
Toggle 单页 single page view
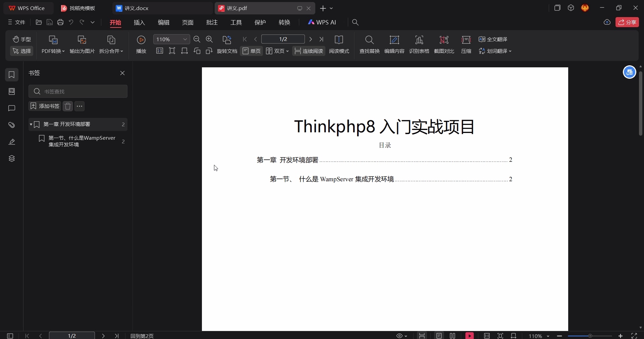click(252, 51)
